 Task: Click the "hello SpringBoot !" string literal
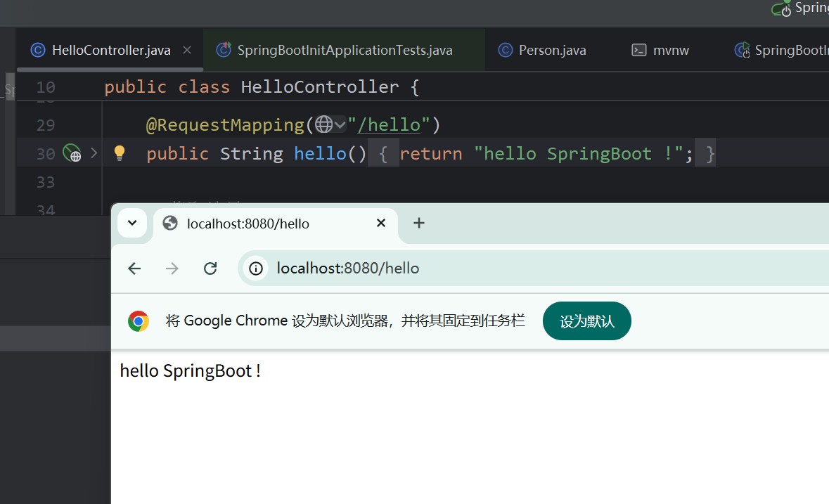[x=578, y=154]
